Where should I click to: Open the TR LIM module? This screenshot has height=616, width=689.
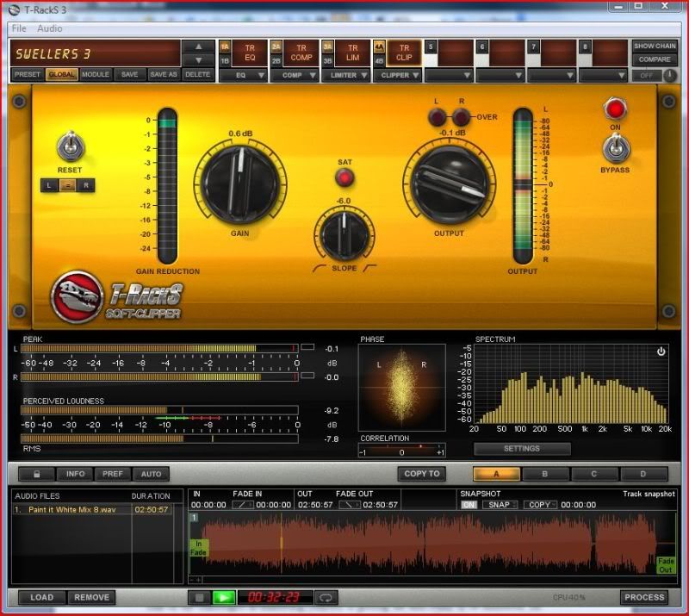pyautogui.click(x=352, y=53)
